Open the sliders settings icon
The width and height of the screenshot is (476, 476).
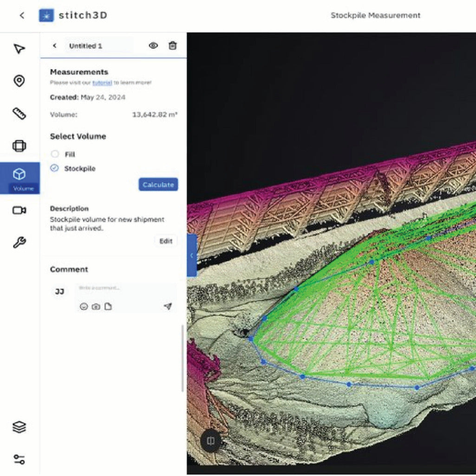(19, 460)
